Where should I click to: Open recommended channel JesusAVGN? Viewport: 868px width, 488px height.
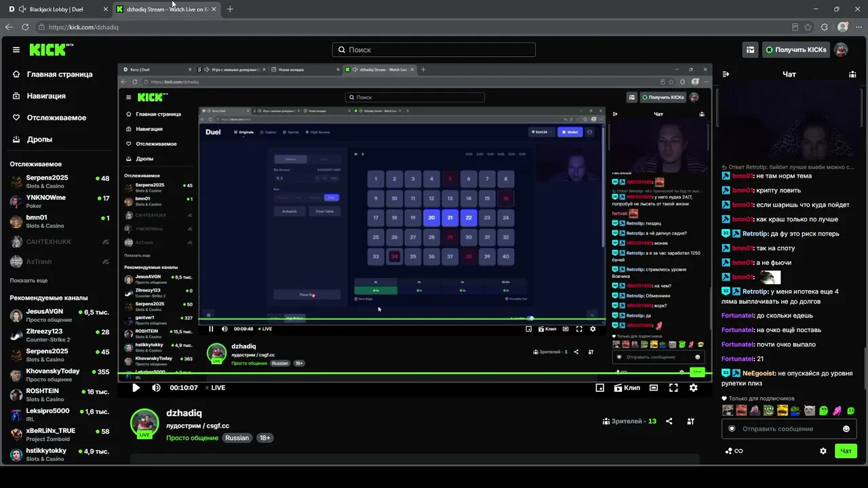(60, 315)
